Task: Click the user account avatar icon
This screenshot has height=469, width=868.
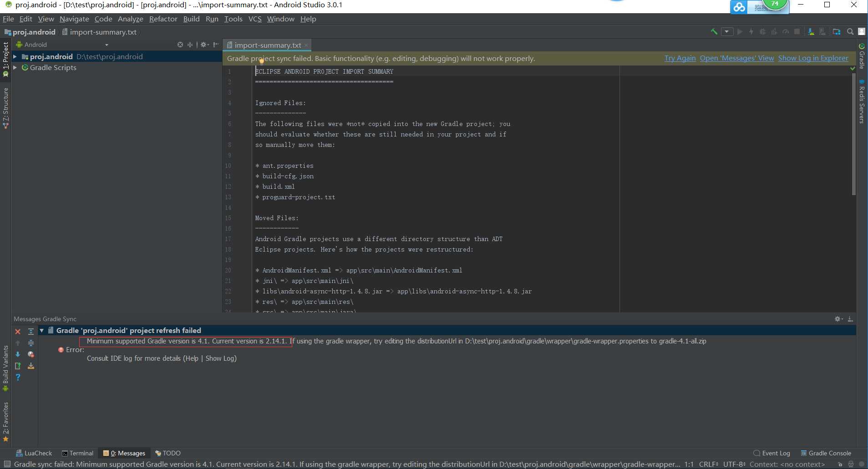Action: click(x=861, y=31)
